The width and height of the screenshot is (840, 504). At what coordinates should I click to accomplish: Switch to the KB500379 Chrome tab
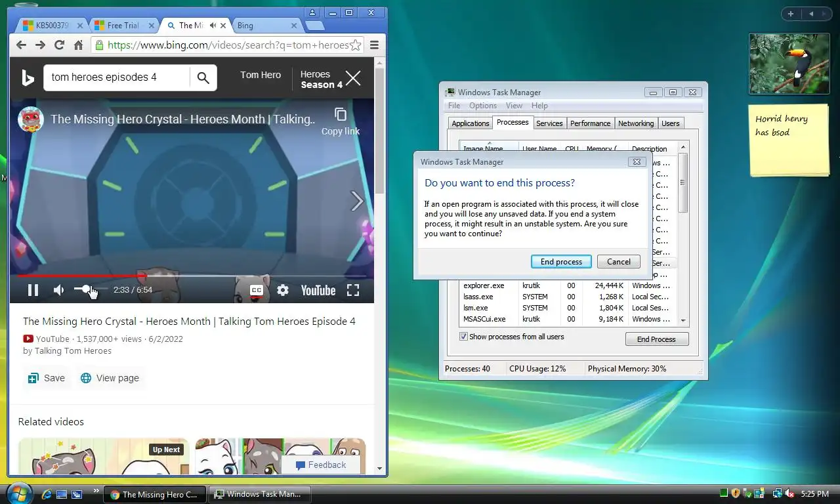coord(52,26)
